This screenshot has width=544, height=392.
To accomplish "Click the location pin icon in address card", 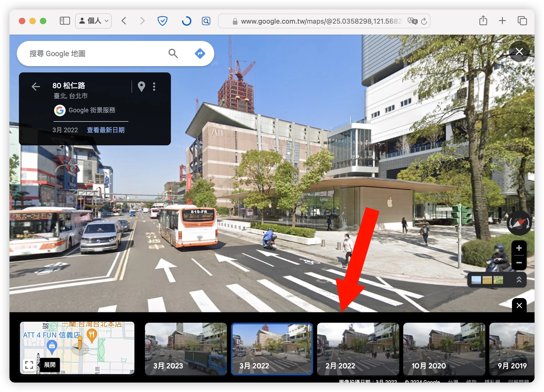I will (x=142, y=86).
